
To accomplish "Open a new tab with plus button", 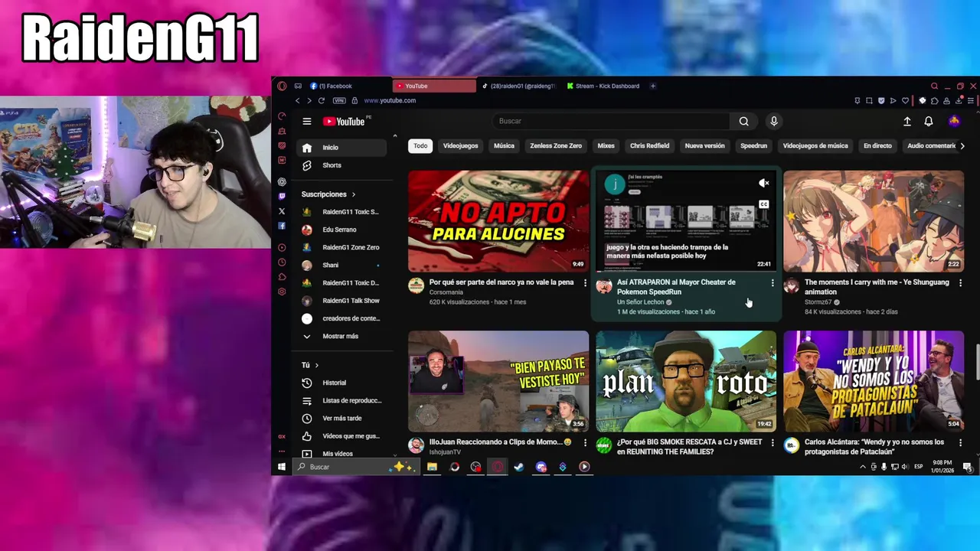I will click(653, 86).
